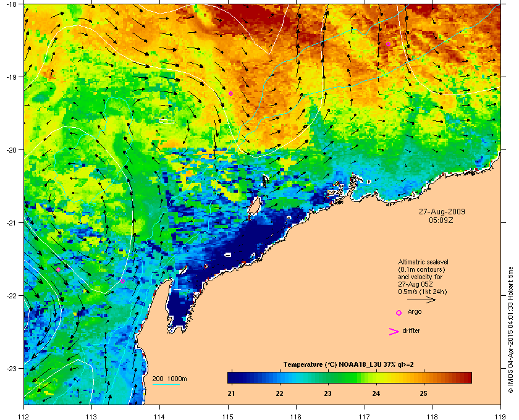Click the Argo float marker near 112.5E 21.6S
The image size is (519, 420).
pyautogui.click(x=58, y=270)
